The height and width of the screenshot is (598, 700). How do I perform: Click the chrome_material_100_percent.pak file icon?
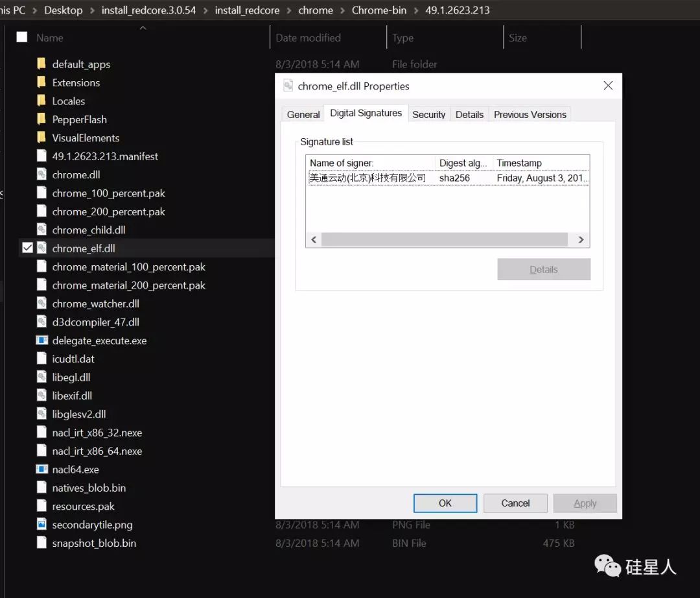pos(41,267)
